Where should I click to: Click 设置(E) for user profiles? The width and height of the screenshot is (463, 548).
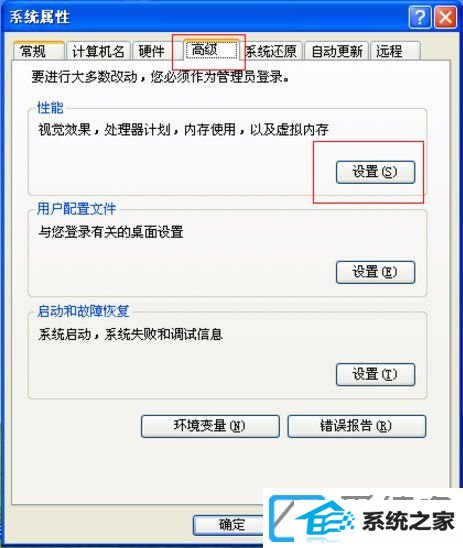(x=375, y=272)
